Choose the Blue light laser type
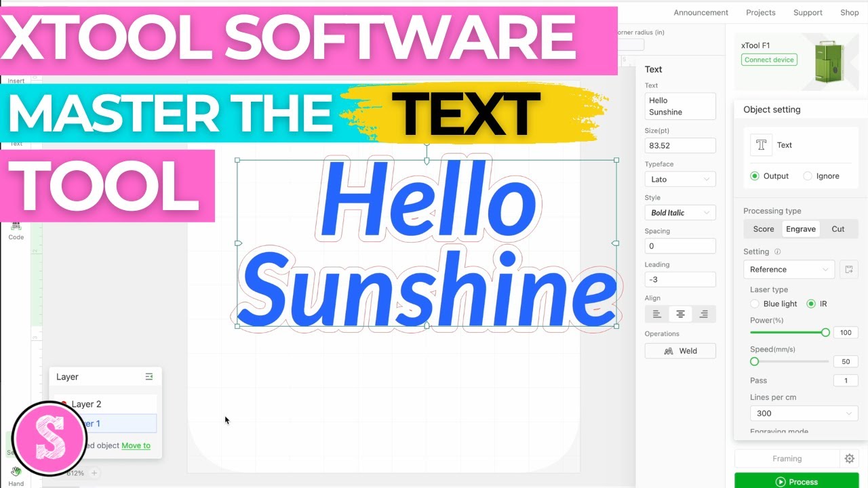868x488 pixels. click(754, 304)
